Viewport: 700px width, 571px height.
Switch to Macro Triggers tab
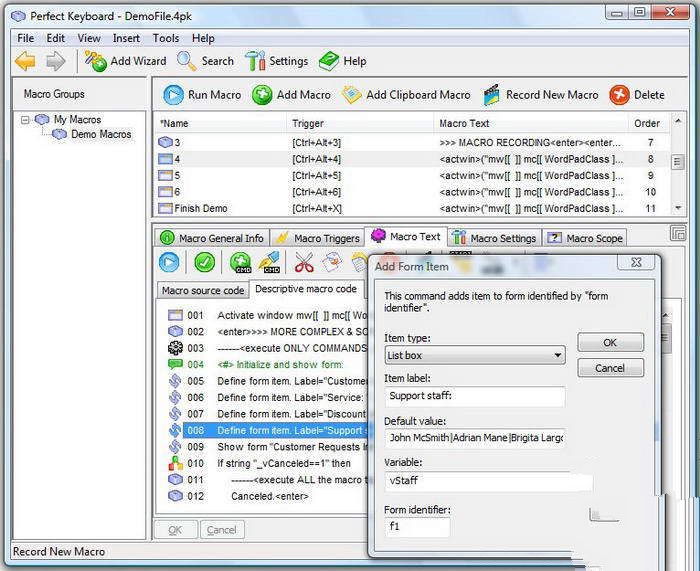tap(317, 238)
